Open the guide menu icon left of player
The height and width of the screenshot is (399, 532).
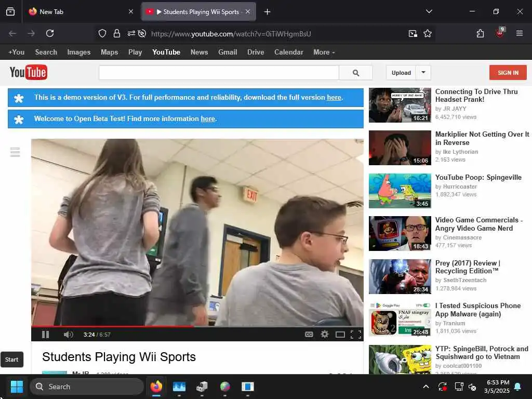15,152
